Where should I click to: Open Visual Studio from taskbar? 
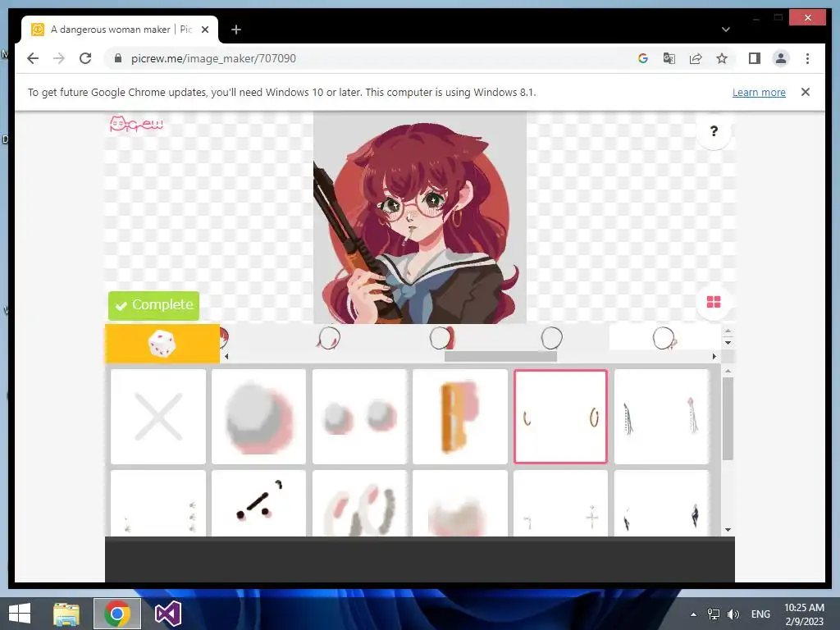coord(167,614)
